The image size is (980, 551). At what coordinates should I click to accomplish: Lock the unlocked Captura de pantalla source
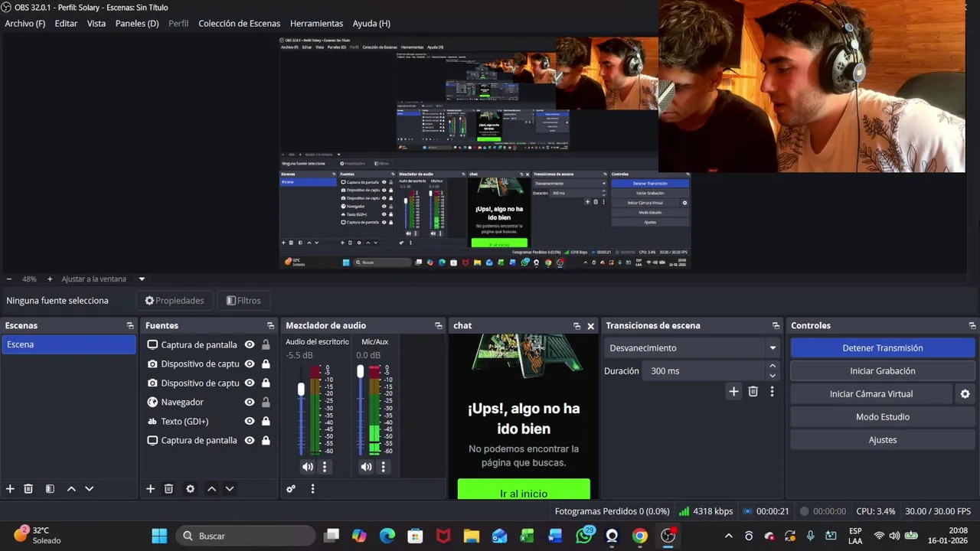[x=266, y=344]
